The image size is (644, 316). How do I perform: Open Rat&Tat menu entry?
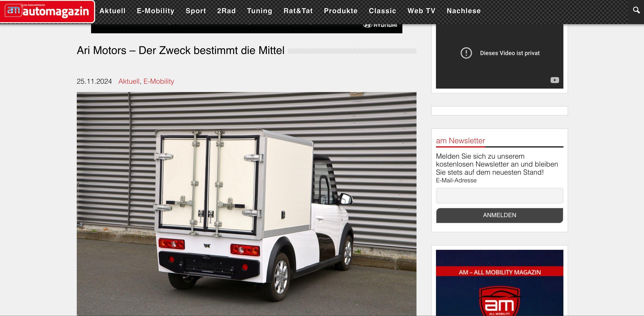pos(298,11)
